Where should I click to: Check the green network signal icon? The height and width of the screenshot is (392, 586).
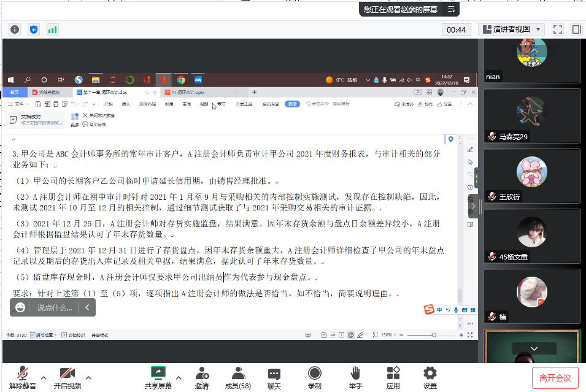tap(53, 29)
